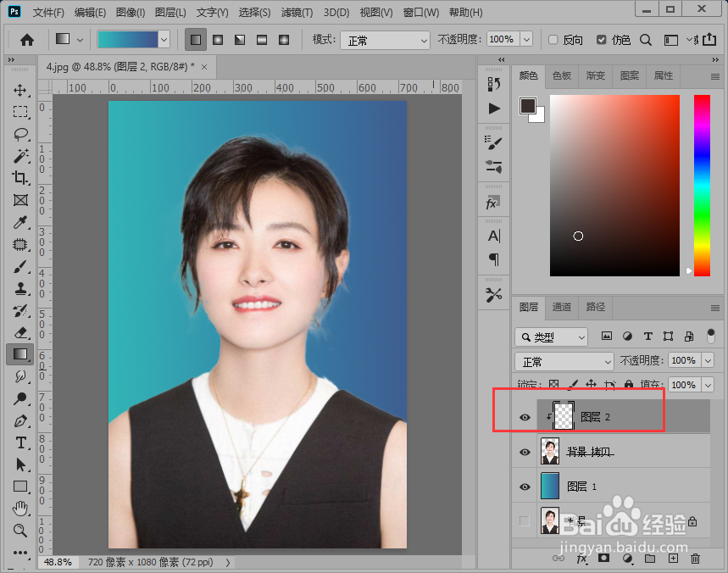
Task: Uncheck the 仿色 checkbox
Action: [602, 40]
